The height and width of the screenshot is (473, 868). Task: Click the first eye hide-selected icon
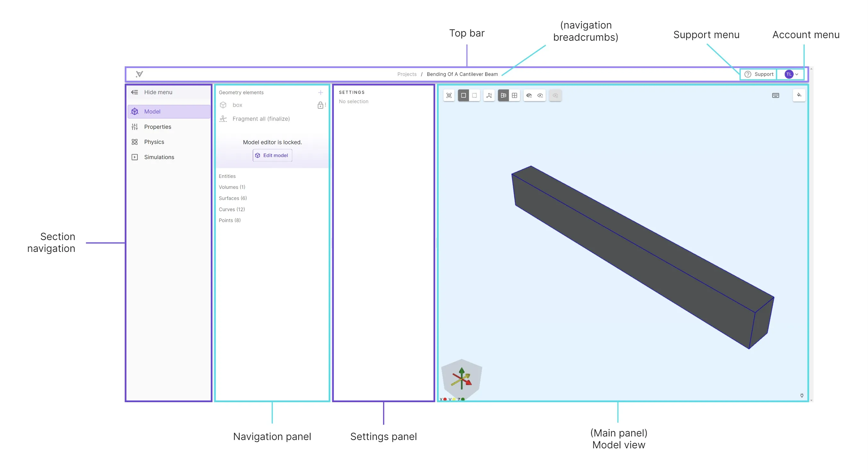pos(529,95)
